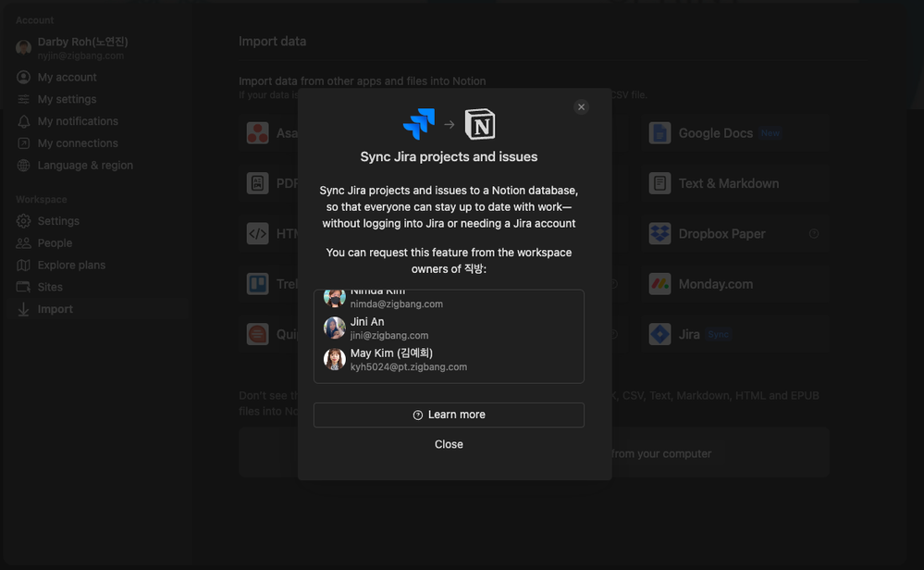Image resolution: width=924 pixels, height=570 pixels.
Task: Open My connections via its sidebar icon
Action: click(23, 143)
